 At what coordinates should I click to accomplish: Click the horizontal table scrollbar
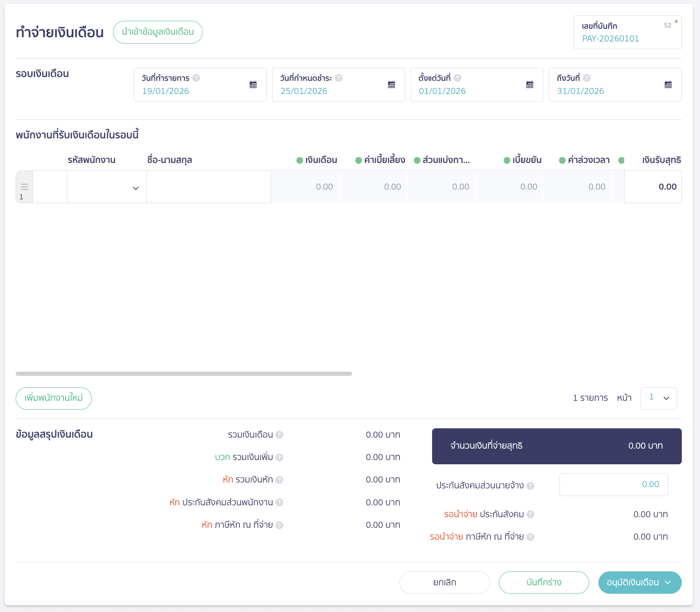(x=184, y=374)
